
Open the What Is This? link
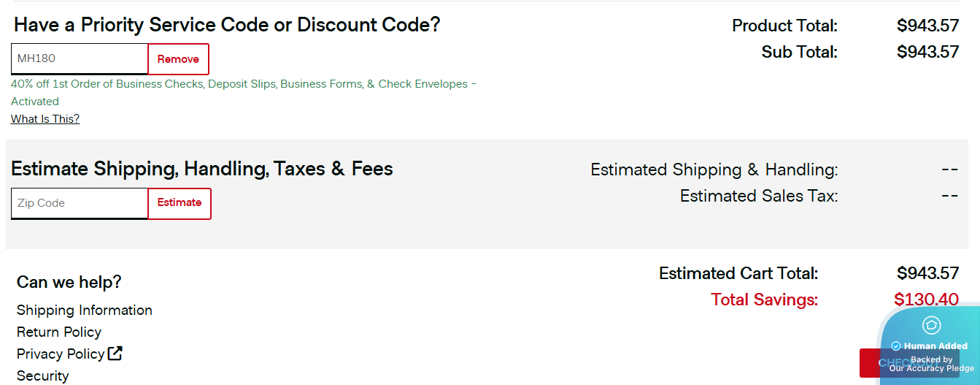pos(45,119)
